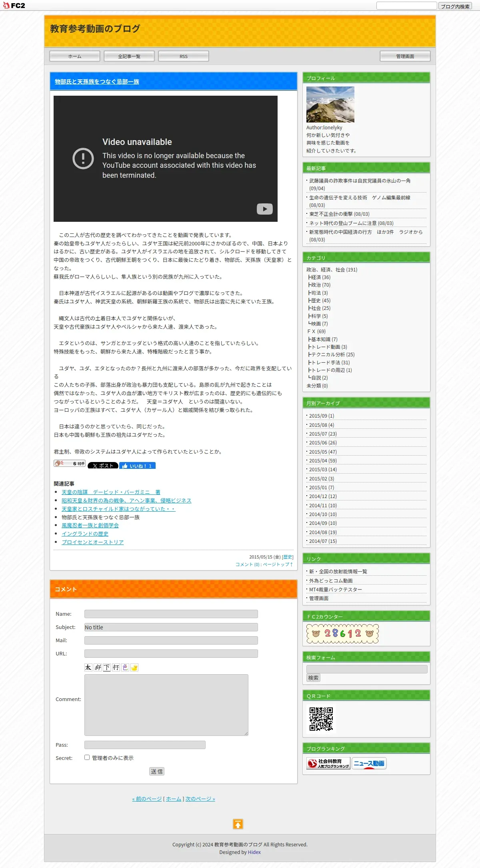Open the duck emoji picker icon
The height and width of the screenshot is (868, 480).
click(134, 667)
